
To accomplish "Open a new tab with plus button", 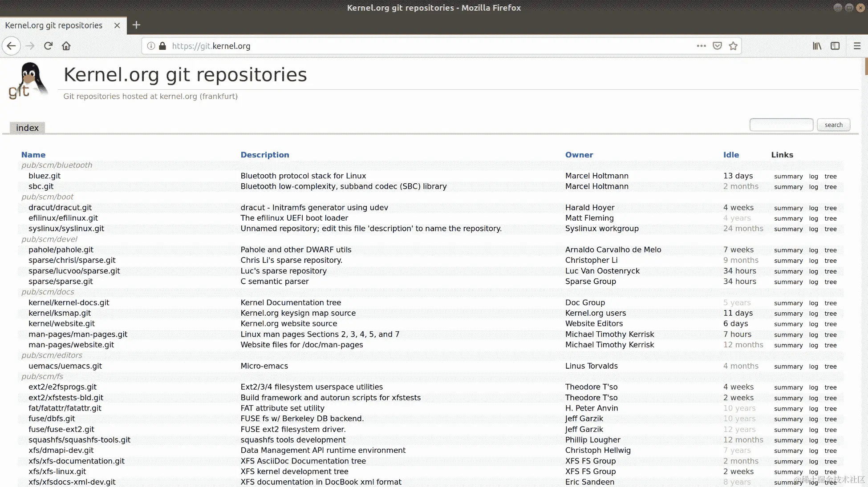I will point(136,25).
